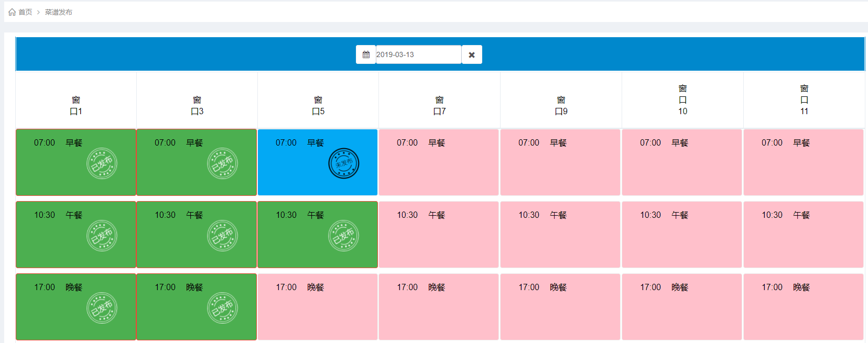Select the 17:00 晚餐 cell under 窗口11
Screen dimensions: 868x343
coord(804,307)
